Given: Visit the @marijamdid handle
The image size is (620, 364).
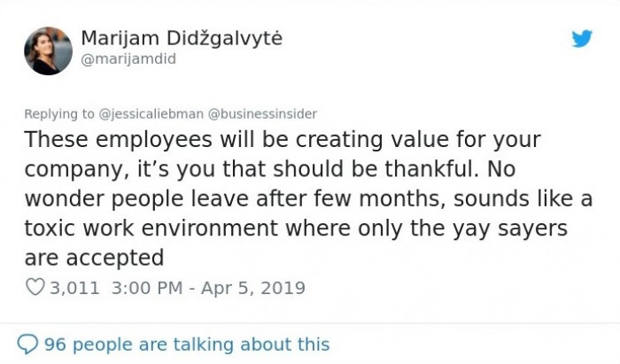Looking at the screenshot, I should click(128, 58).
